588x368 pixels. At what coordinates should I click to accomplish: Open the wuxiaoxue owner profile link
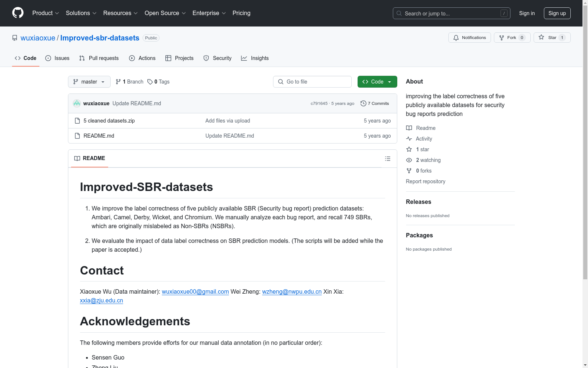(x=38, y=38)
